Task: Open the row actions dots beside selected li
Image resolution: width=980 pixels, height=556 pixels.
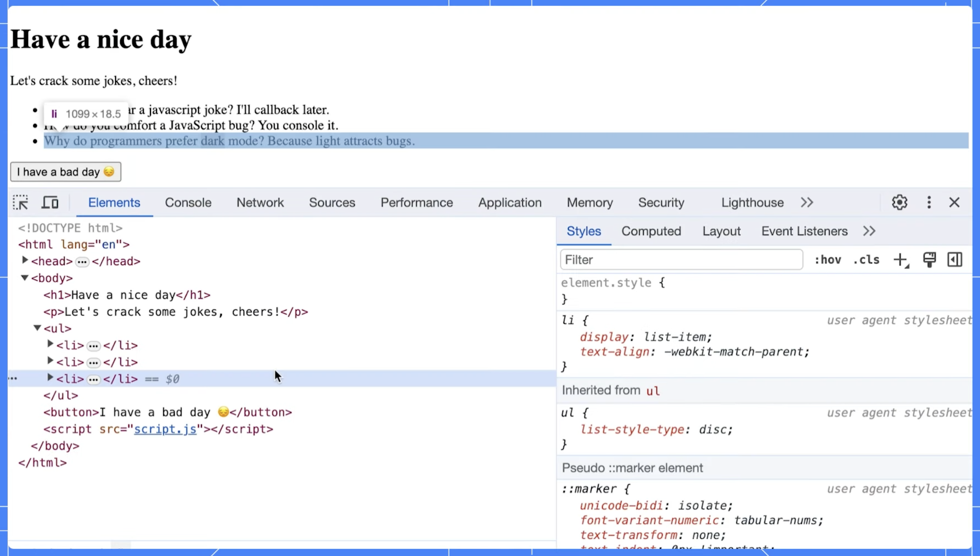Action: tap(13, 378)
